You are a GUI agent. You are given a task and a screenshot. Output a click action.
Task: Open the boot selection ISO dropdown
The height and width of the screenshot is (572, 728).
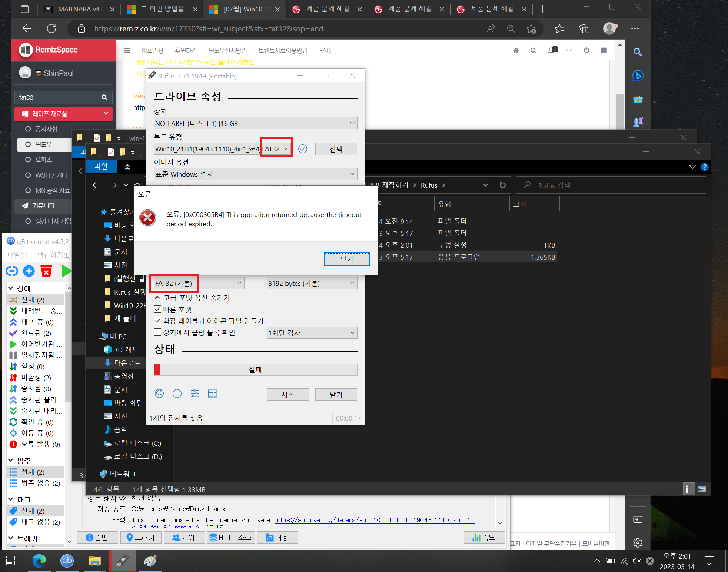click(x=222, y=149)
